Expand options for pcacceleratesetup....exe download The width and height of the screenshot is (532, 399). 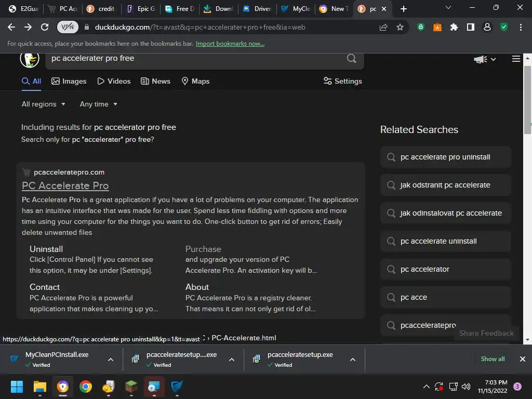[232, 360]
